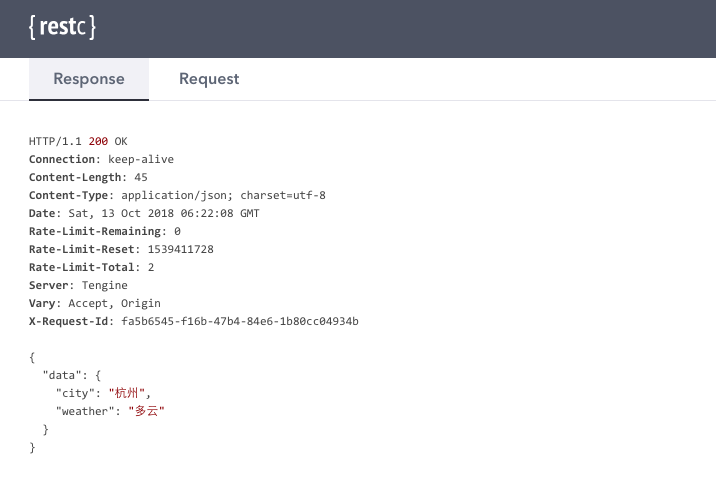716x497 pixels.
Task: Click the Rate-Limit-Remaining header name
Action: point(95,231)
